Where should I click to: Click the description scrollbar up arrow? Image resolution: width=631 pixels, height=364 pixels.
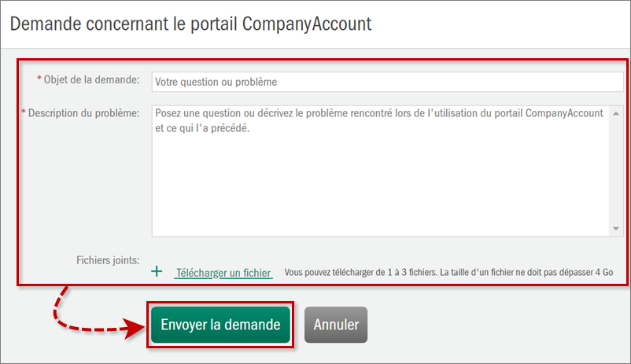tap(616, 114)
